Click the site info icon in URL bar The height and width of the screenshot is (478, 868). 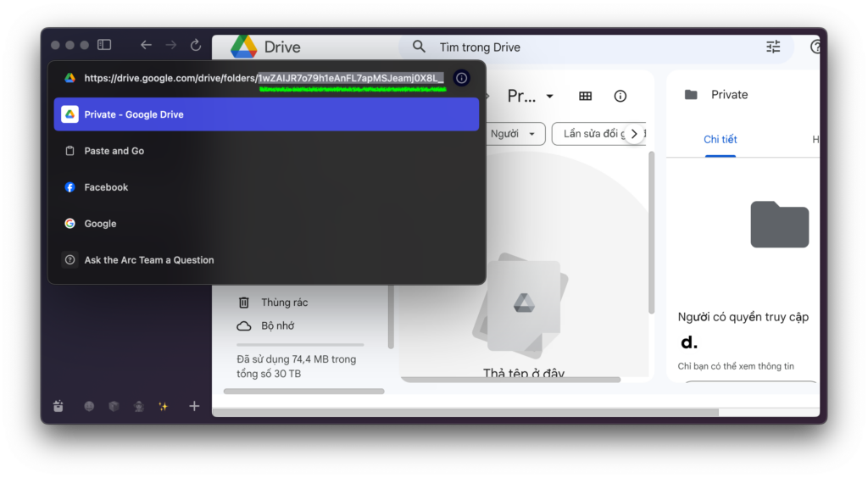coord(461,78)
